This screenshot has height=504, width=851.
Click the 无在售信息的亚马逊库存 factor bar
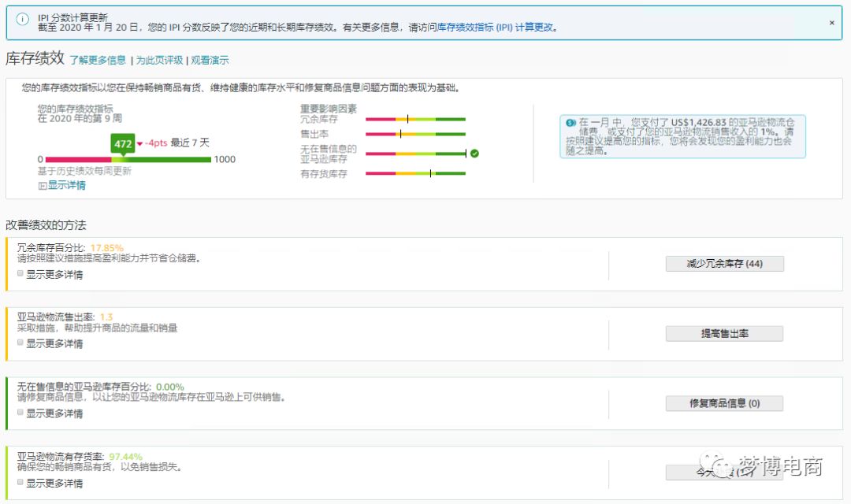click(x=415, y=154)
